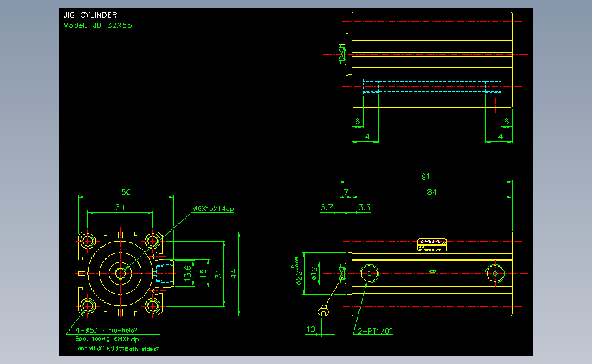This screenshot has width=592, height=364.
Task: Click the left "14" dimension in top view
Action: (365, 137)
